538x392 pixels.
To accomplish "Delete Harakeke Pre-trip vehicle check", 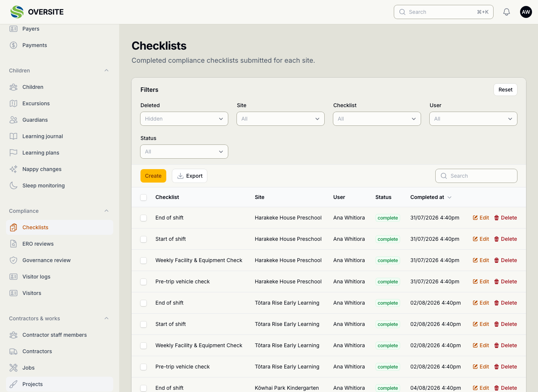I will (505, 281).
